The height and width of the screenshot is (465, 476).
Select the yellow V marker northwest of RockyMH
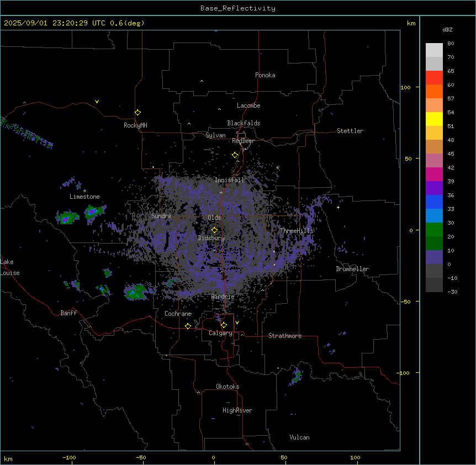(97, 102)
